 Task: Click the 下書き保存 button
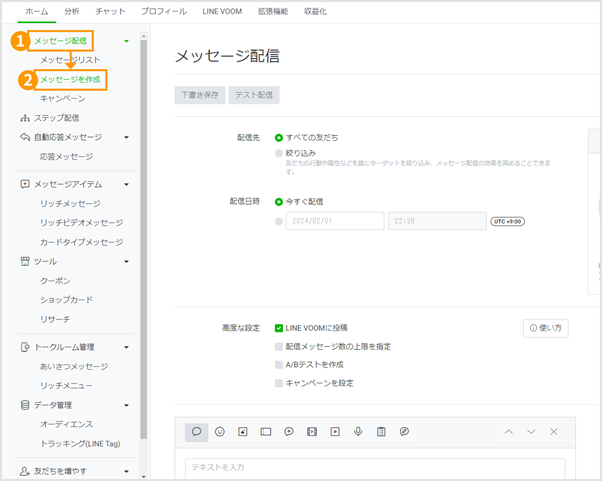coord(200,95)
